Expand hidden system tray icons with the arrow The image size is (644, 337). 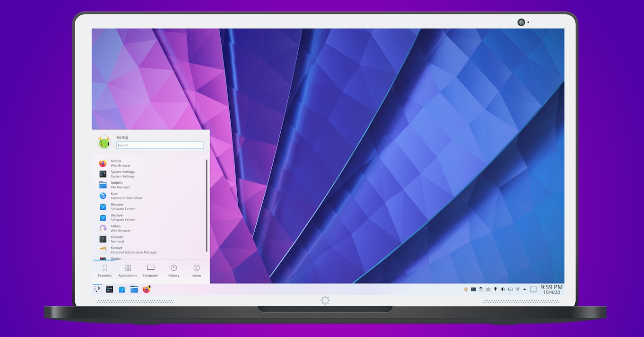pyautogui.click(x=525, y=289)
